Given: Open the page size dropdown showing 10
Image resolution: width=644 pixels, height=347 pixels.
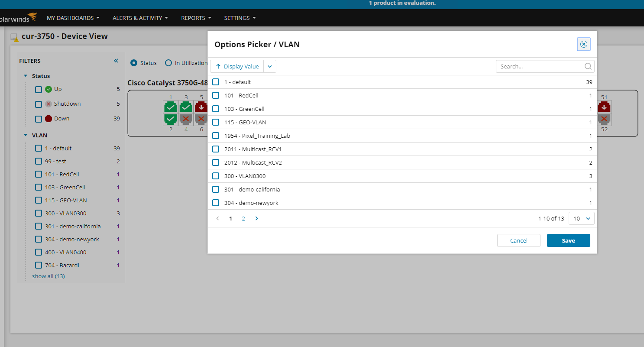Looking at the screenshot, I should tap(582, 218).
